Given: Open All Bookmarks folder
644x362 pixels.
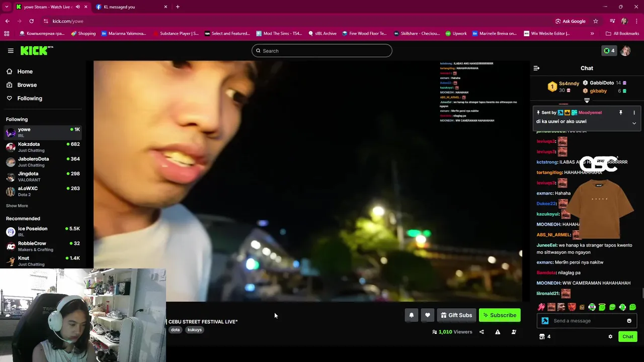Looking at the screenshot, I should [x=622, y=34].
